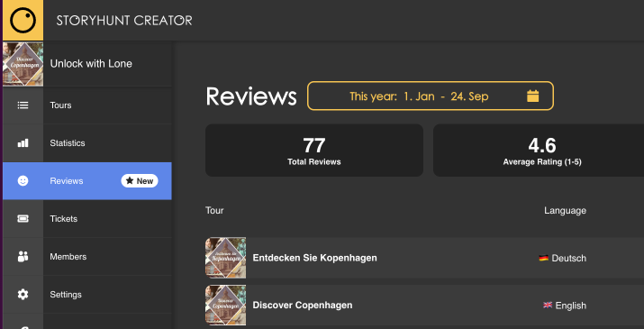The image size is (644, 329).
Task: Click the Members people icon
Action: 23,257
